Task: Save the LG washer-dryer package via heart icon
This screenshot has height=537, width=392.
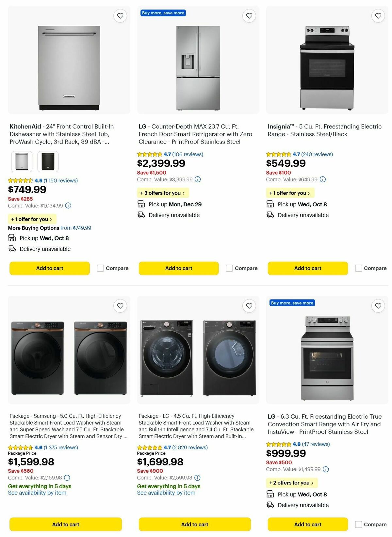Action: (249, 306)
